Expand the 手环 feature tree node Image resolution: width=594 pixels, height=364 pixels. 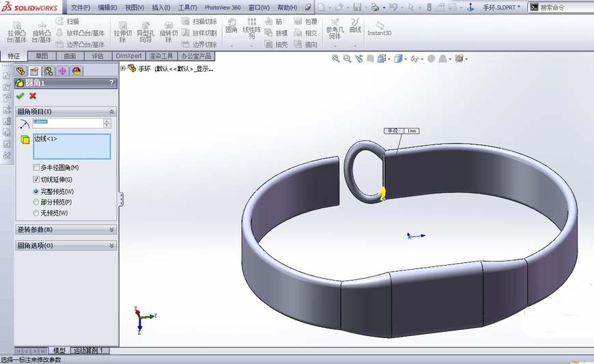(123, 68)
